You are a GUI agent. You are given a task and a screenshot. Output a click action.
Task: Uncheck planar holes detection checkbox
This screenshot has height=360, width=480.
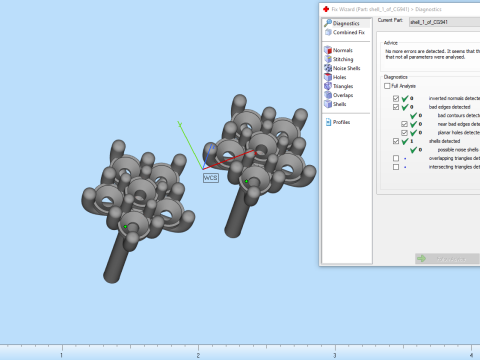[x=404, y=133]
